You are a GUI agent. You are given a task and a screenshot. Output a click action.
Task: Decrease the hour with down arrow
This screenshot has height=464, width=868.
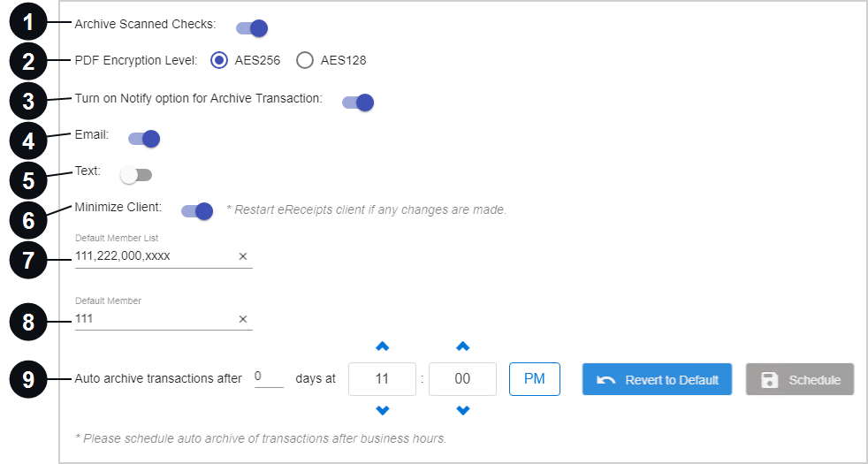382,410
